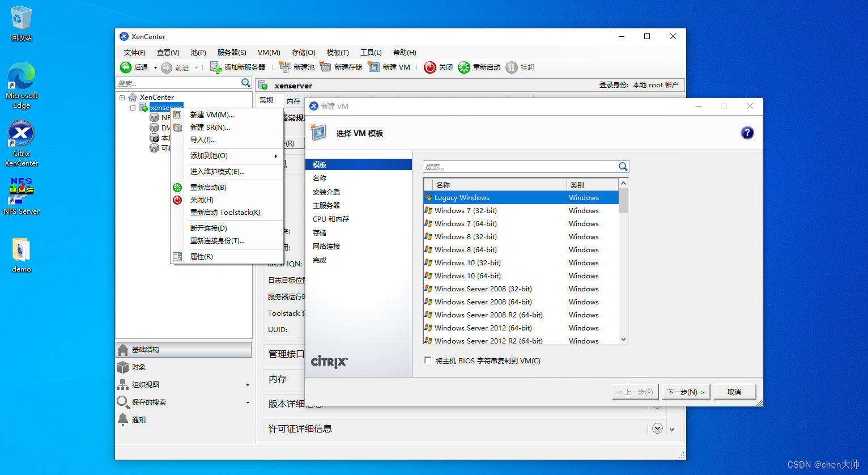868x475 pixels.
Task: Select 'Windows Server 2012 (64-bit)' template
Action: (x=521, y=328)
